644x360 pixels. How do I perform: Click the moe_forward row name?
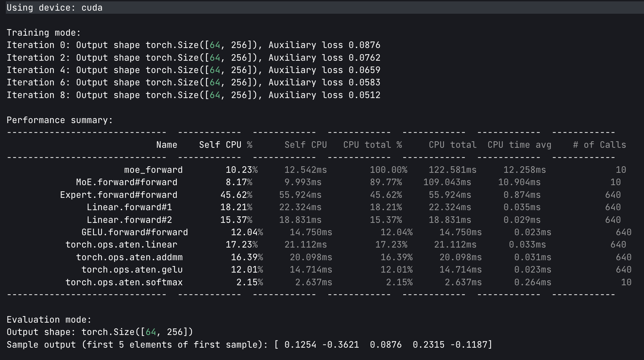click(x=153, y=170)
